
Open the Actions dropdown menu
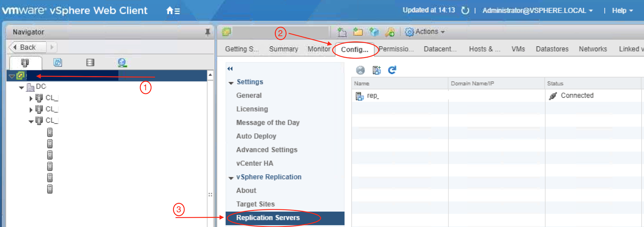tap(426, 32)
